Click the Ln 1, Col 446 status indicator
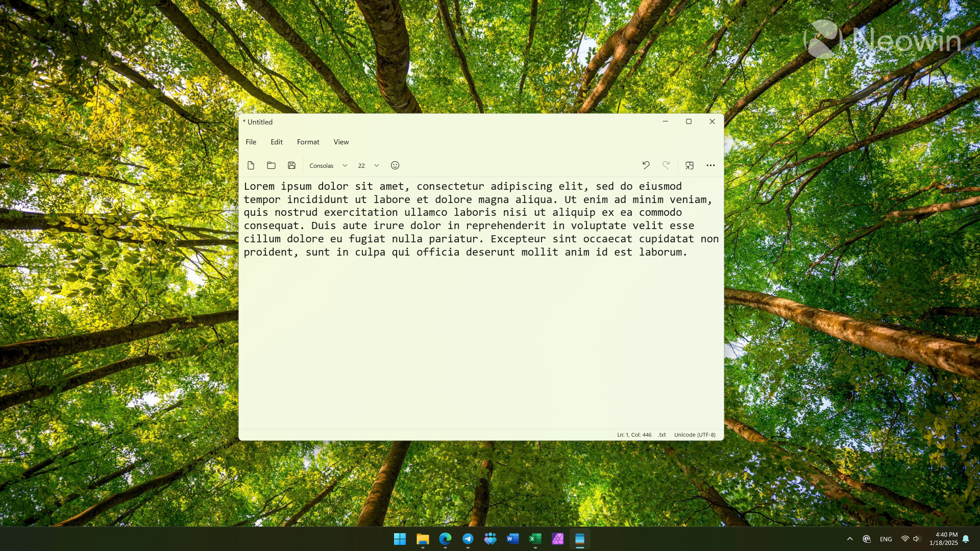 click(x=634, y=435)
